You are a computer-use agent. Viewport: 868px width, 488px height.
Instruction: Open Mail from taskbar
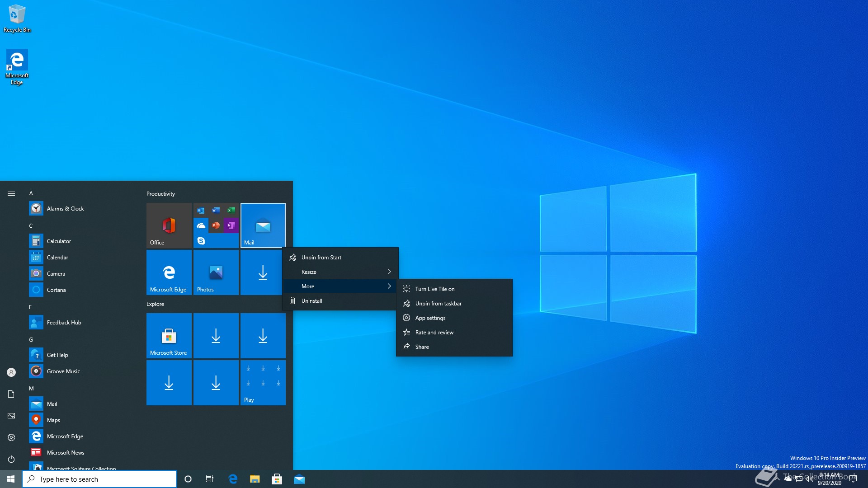coord(299,479)
